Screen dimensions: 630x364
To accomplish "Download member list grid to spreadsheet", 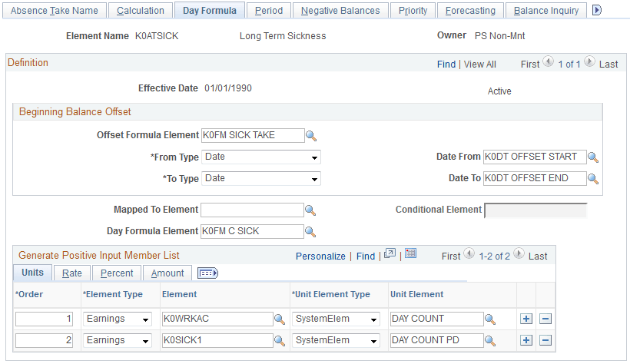I will coord(410,254).
